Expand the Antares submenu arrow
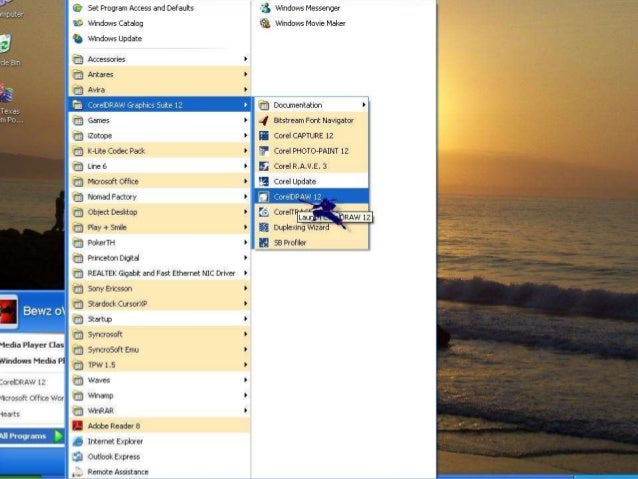The width and height of the screenshot is (638, 479). pyautogui.click(x=245, y=74)
